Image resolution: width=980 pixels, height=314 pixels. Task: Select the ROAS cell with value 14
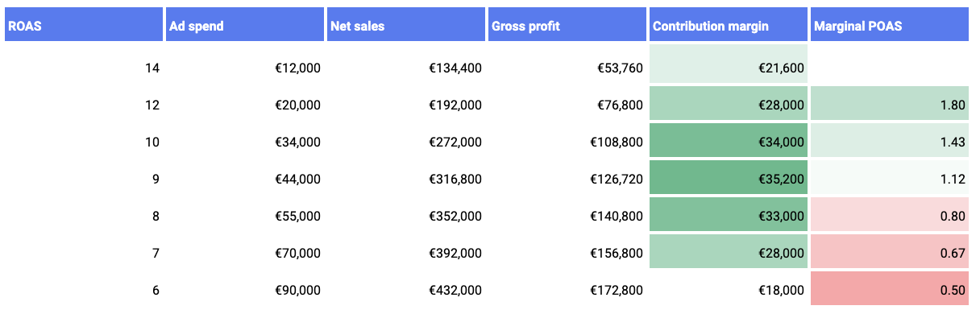[x=83, y=68]
